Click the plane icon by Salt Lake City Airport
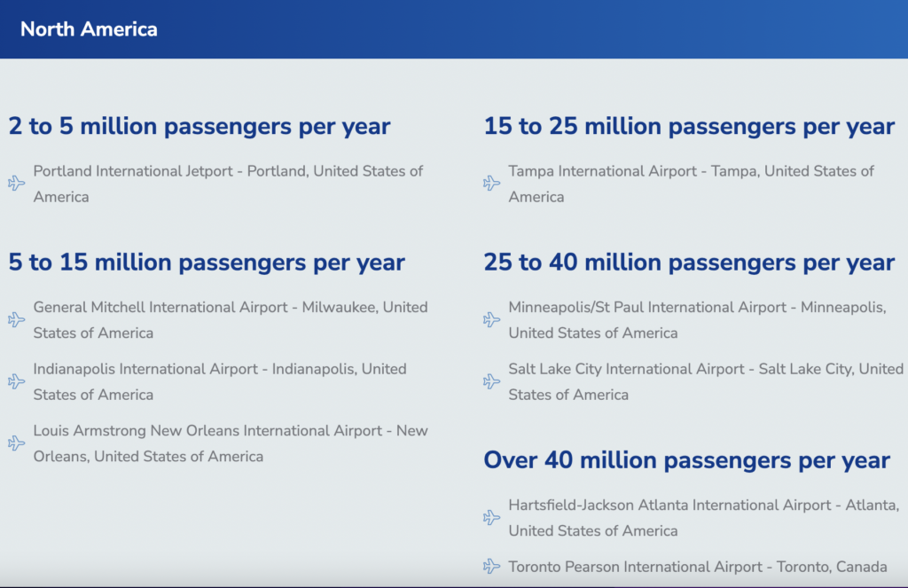908x588 pixels. click(x=491, y=381)
